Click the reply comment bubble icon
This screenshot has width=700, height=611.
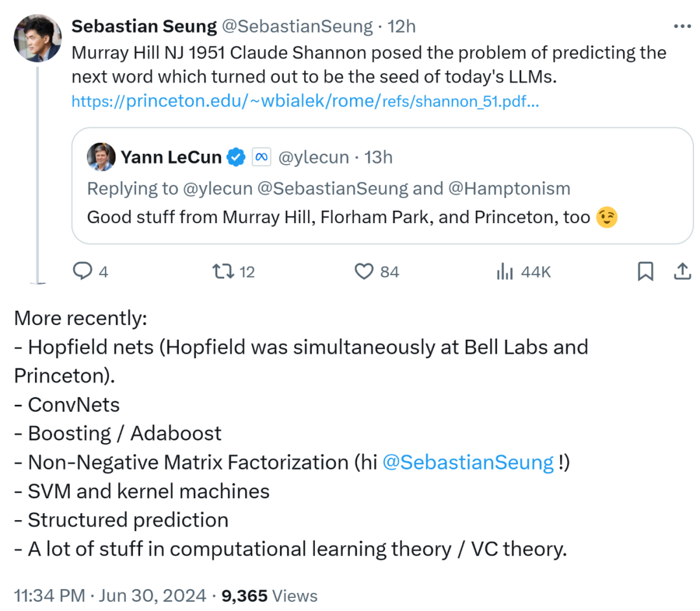(82, 271)
